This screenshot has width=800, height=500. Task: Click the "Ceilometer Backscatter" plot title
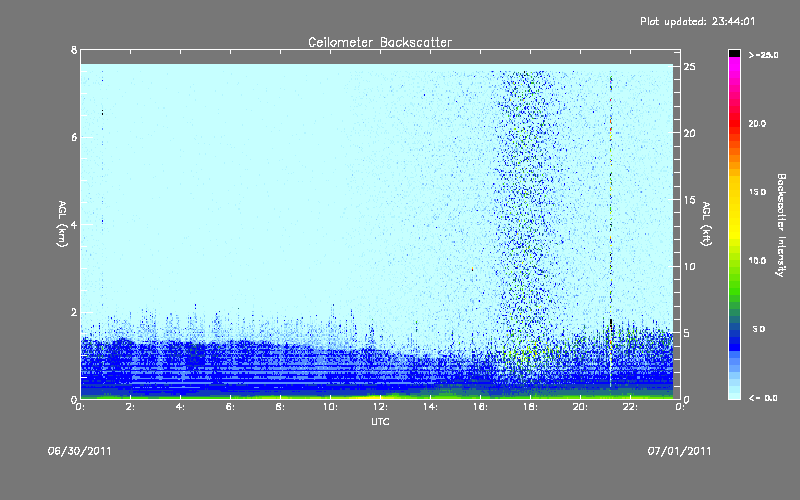pos(380,42)
